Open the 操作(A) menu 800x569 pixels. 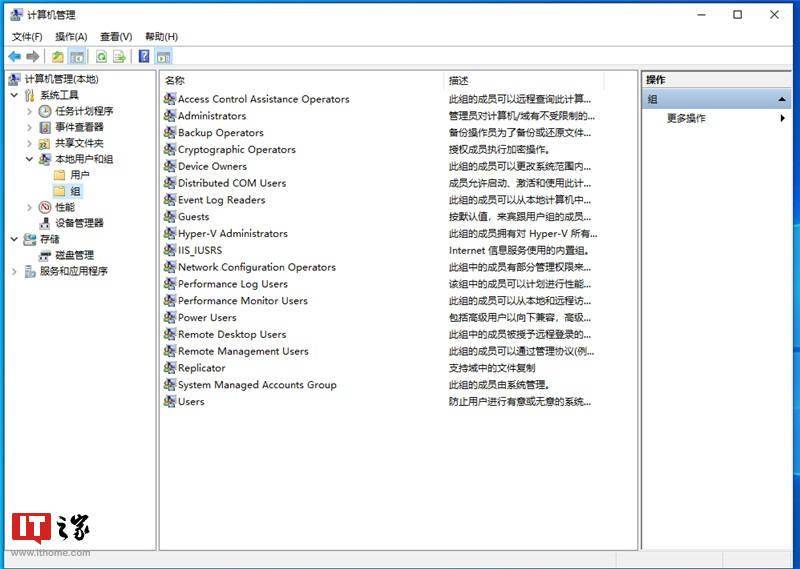pyautogui.click(x=71, y=37)
